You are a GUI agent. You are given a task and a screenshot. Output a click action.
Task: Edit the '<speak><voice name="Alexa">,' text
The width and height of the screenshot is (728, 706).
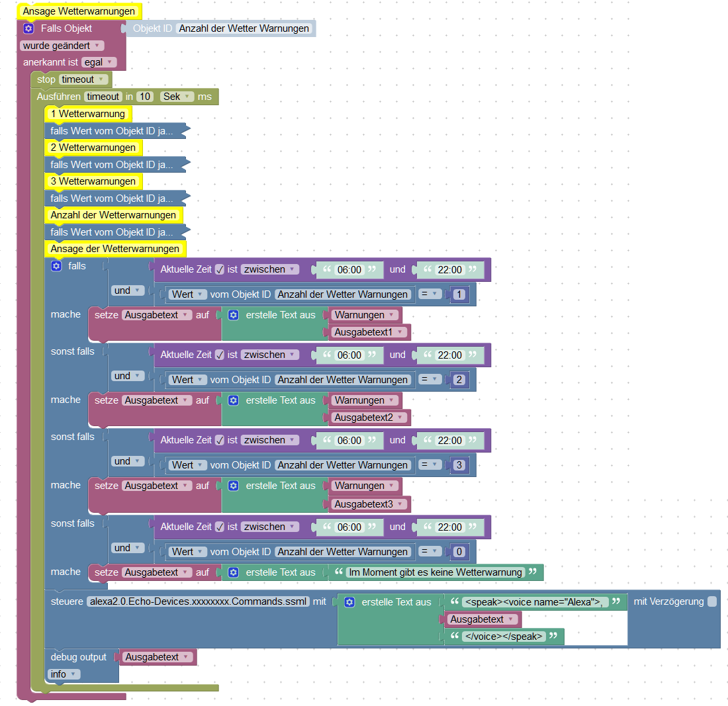point(534,603)
